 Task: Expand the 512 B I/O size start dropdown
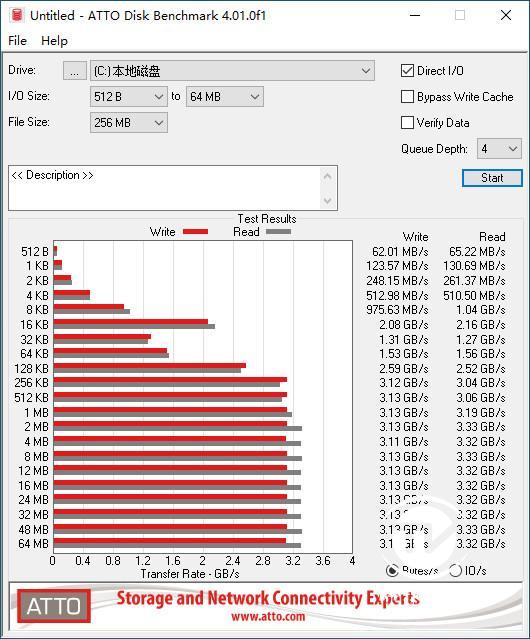click(x=129, y=97)
